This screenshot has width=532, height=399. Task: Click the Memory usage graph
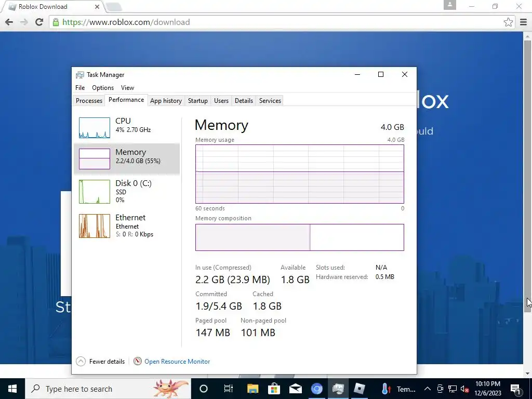tap(300, 174)
